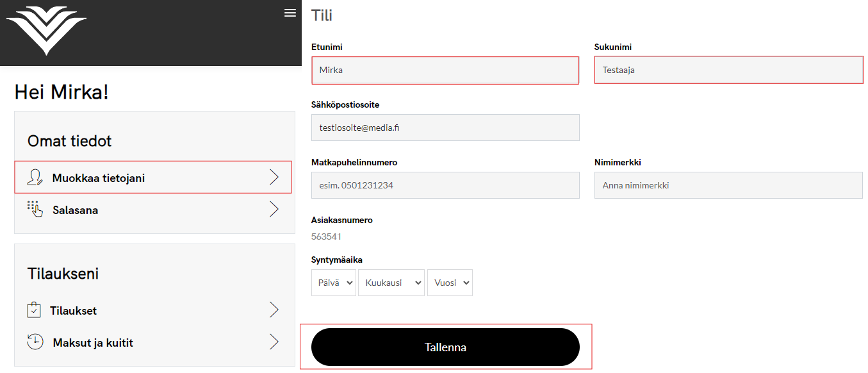Select Muokkaa tietojani menu item

99,178
